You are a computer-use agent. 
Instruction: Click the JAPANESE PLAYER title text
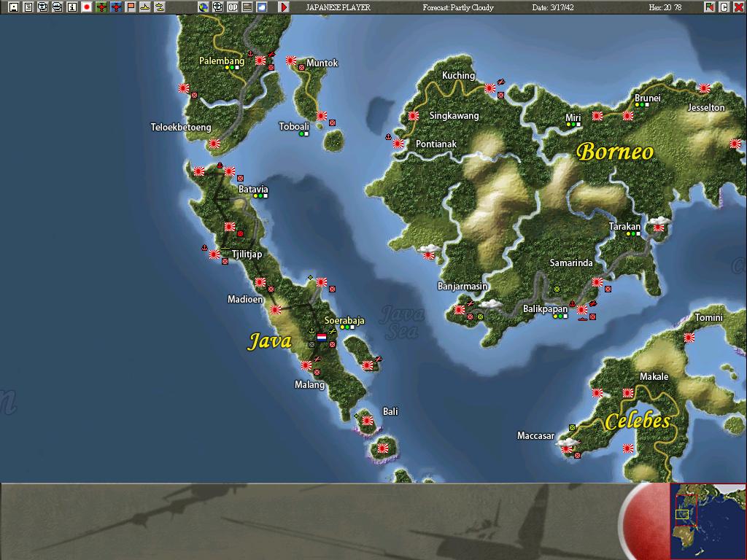[x=338, y=7]
